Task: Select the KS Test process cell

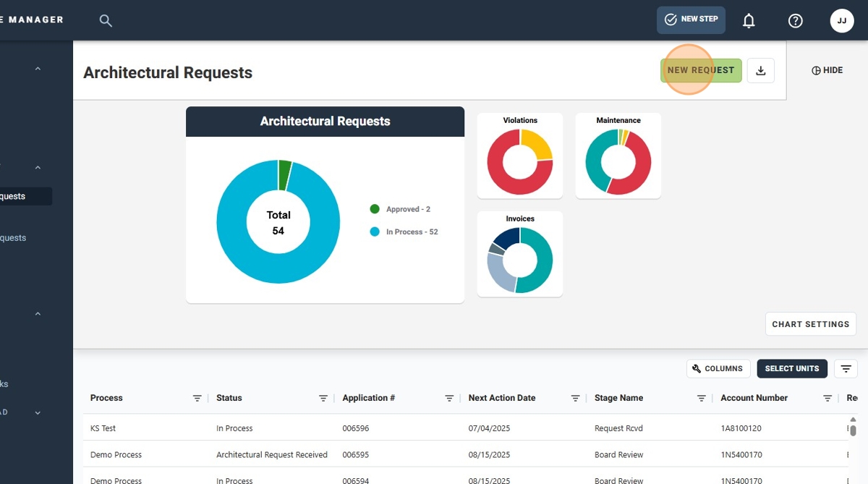Action: click(x=103, y=428)
